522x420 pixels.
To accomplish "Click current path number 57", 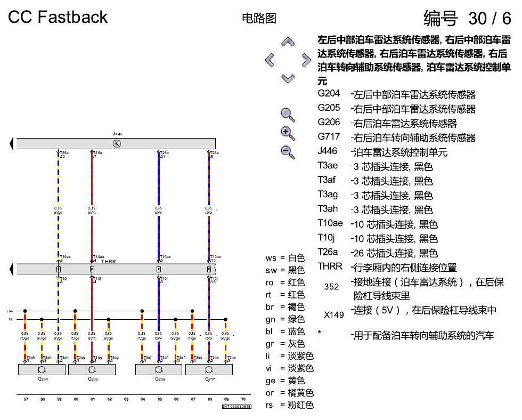I will (x=26, y=399).
